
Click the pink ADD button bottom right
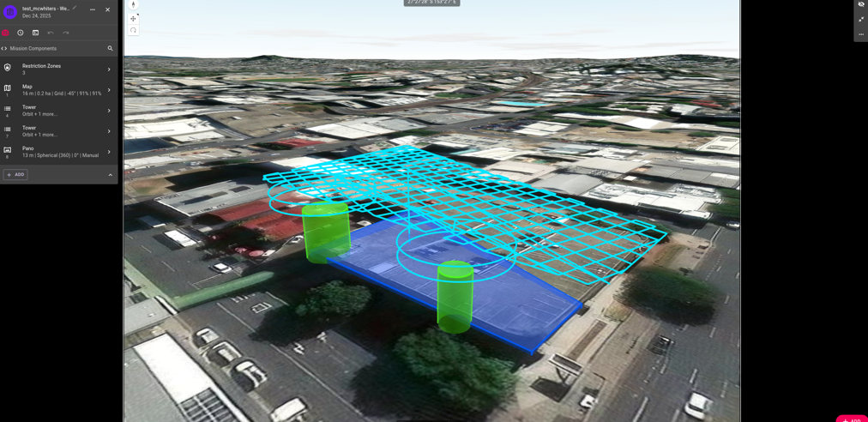[x=852, y=419]
